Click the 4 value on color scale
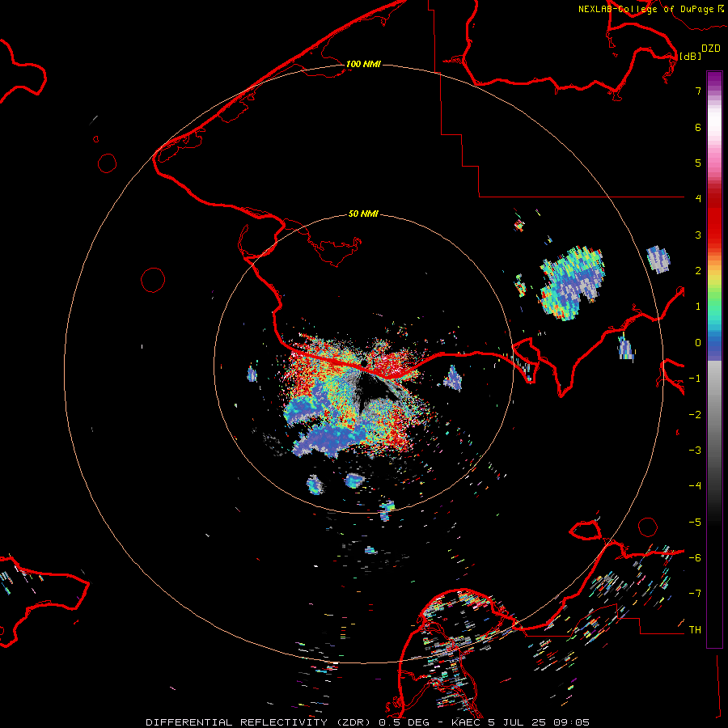The image size is (728, 728). click(x=698, y=198)
